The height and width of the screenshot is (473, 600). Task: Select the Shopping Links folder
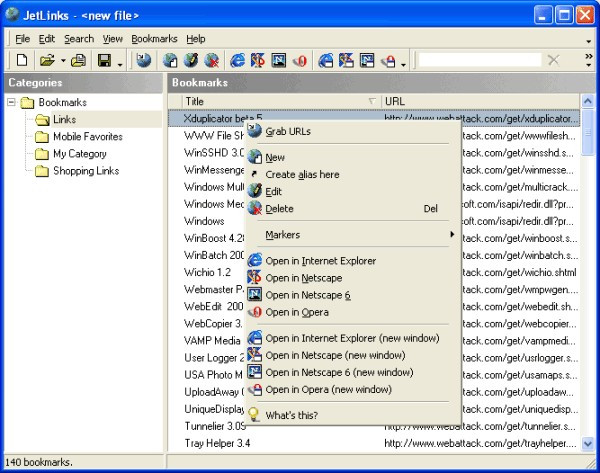coord(86,171)
